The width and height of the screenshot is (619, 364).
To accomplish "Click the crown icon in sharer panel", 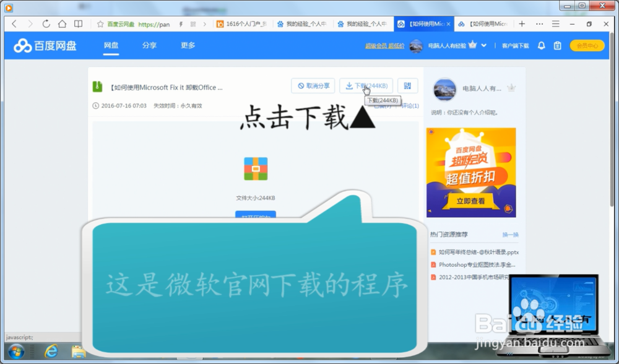I will click(x=511, y=88).
